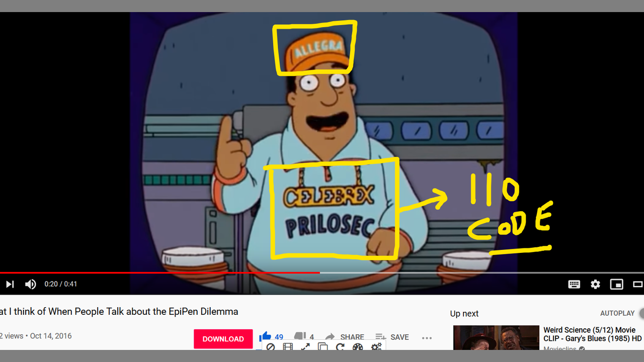Screen dimensions: 644x362
Task: Click the Next video skip icon
Action: pyautogui.click(x=10, y=284)
